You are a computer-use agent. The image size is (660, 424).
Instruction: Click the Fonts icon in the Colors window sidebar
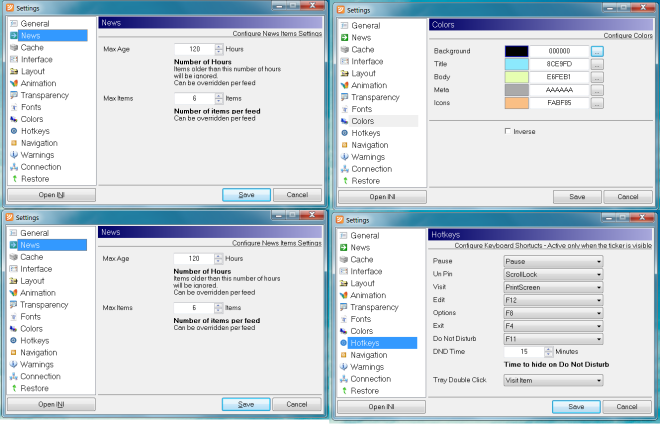tap(343, 109)
